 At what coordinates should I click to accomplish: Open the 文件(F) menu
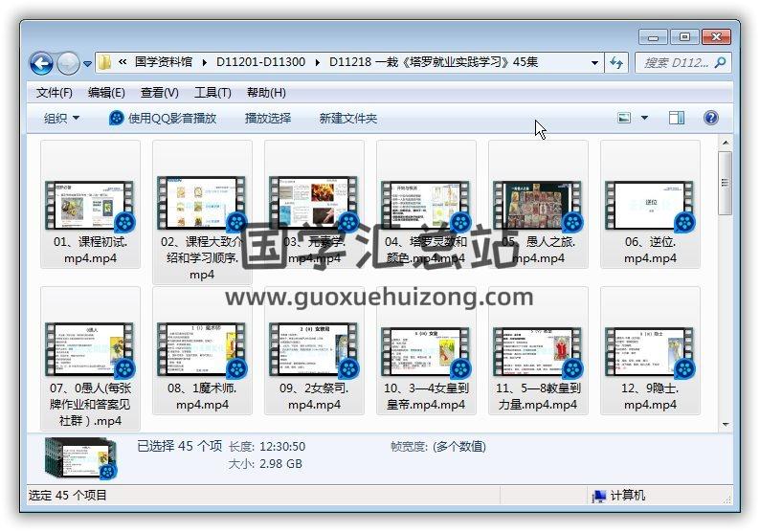tap(55, 93)
